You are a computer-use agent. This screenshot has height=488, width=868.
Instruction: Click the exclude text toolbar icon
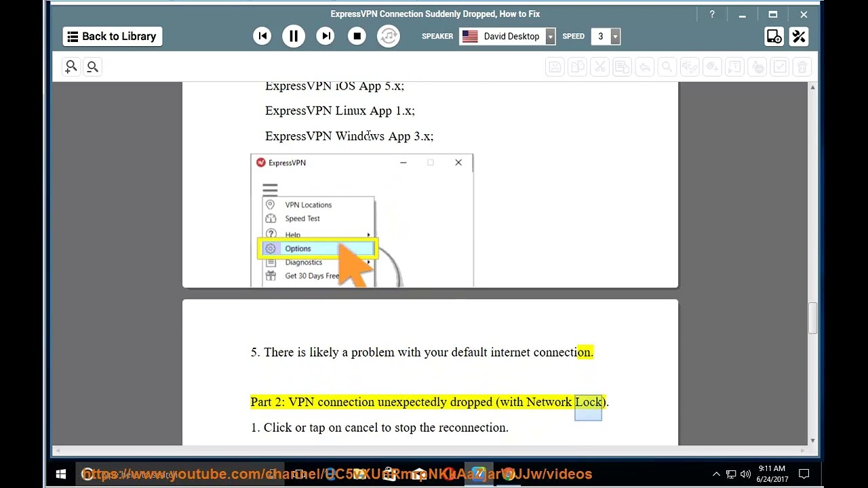click(757, 66)
